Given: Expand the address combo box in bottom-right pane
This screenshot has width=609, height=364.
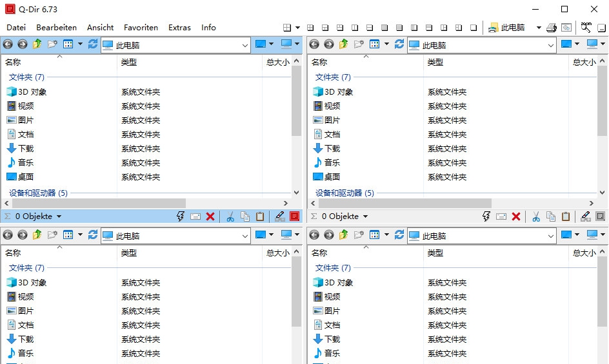Looking at the screenshot, I should coord(551,236).
